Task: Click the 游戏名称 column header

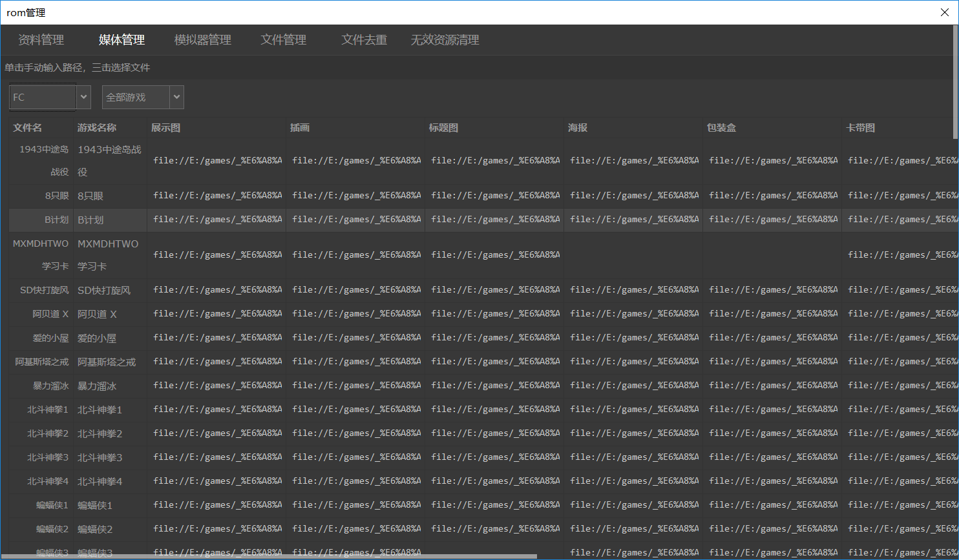Action: (x=97, y=128)
